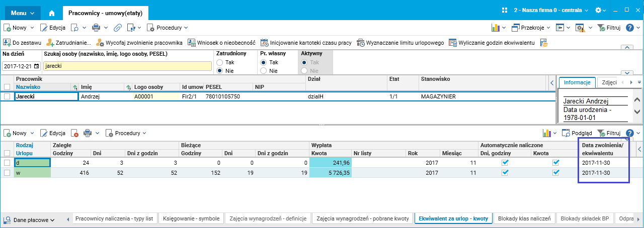Select Zatrudniony Nie radio button
This screenshot has width=644, height=228.
click(x=219, y=71)
